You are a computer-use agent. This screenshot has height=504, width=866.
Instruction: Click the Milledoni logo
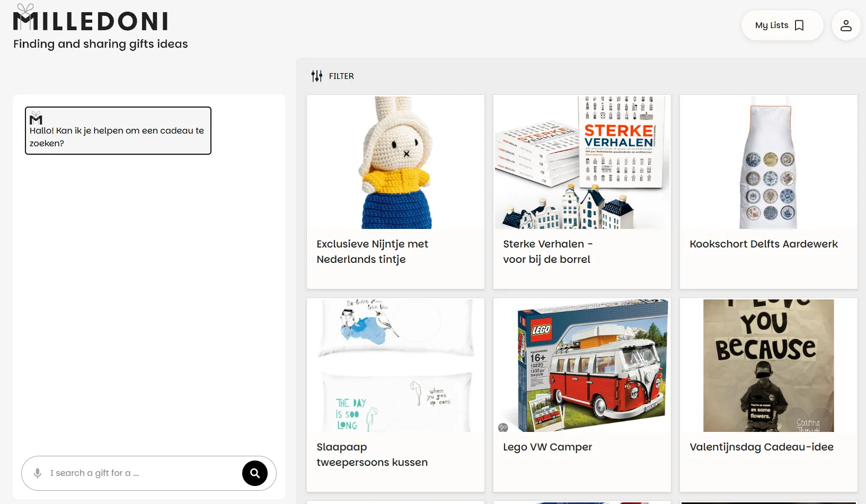[x=91, y=18]
